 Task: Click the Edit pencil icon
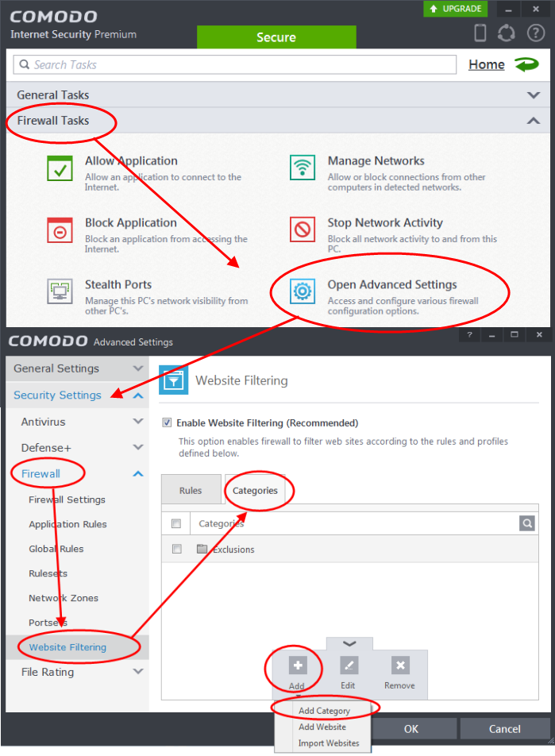349,665
